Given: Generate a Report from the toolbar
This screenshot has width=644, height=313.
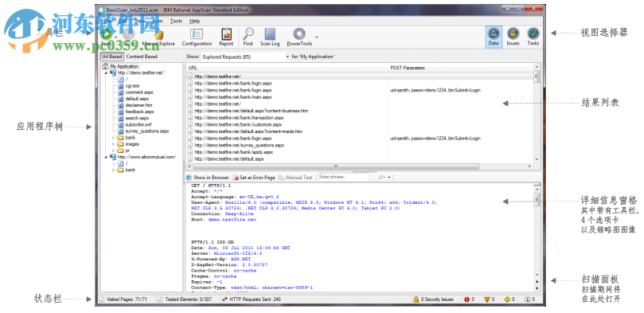Looking at the screenshot, I should 226,37.
